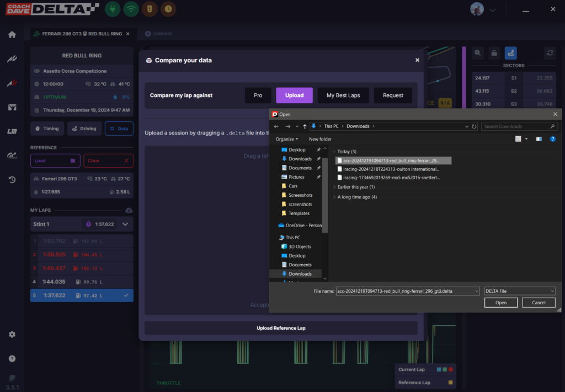Screen dimensions: 565x392
Task: Close the Compare your data dialog
Action: (417, 60)
